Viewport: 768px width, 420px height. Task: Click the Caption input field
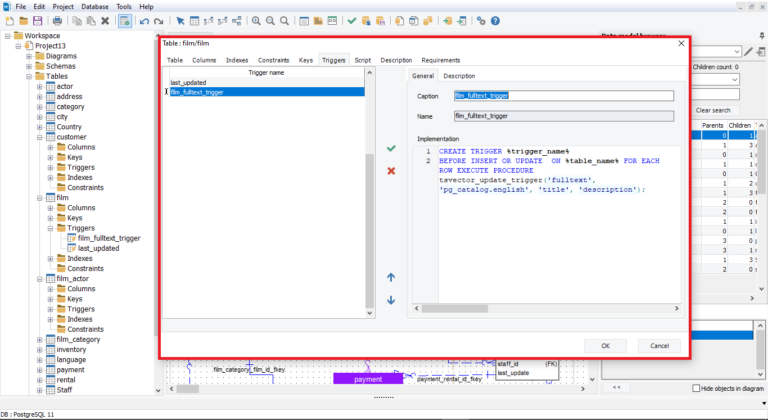pos(563,96)
